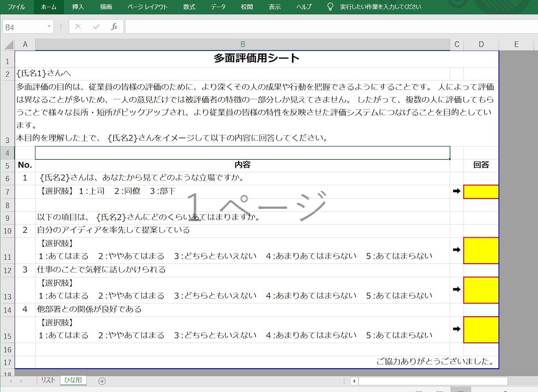Screen dimensions: 538x392
Task: Click horizontal scrollbar left arrow
Action: 354,381
